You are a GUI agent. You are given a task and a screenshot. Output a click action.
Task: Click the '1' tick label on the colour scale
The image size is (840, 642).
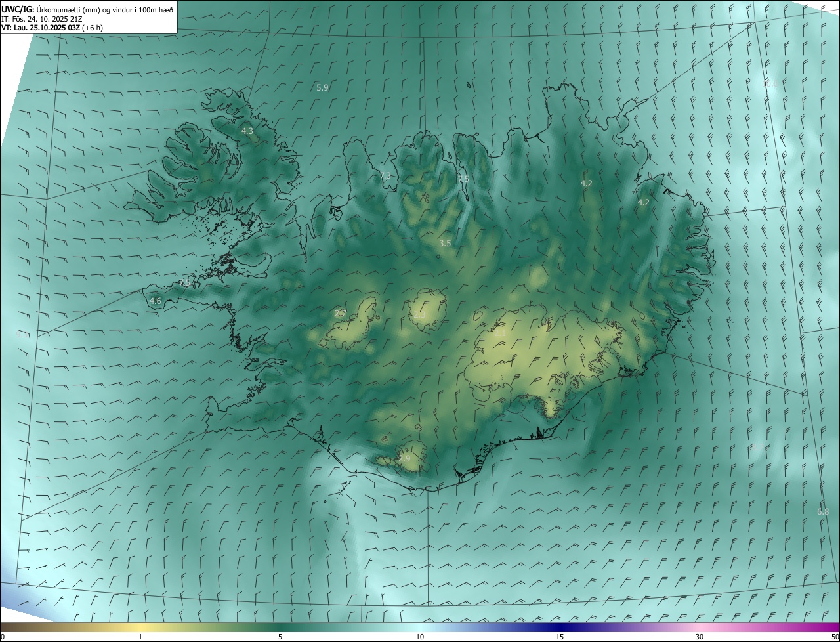point(140,637)
